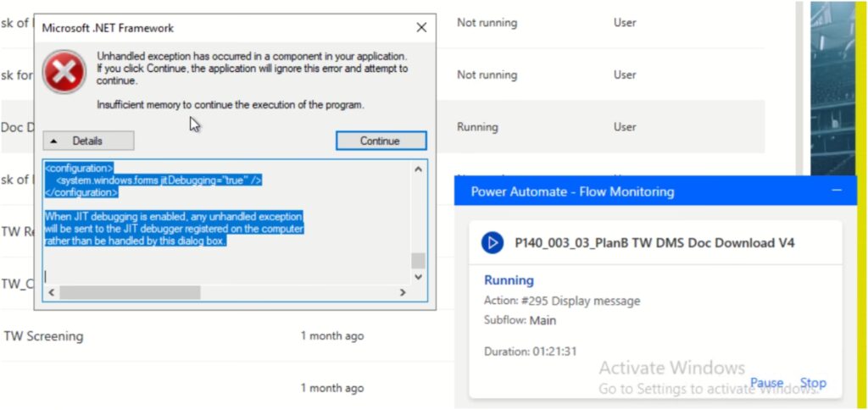Screen dimensions: 868x410
Task: Select the TW Screening flow row
Action: [x=382, y=335]
